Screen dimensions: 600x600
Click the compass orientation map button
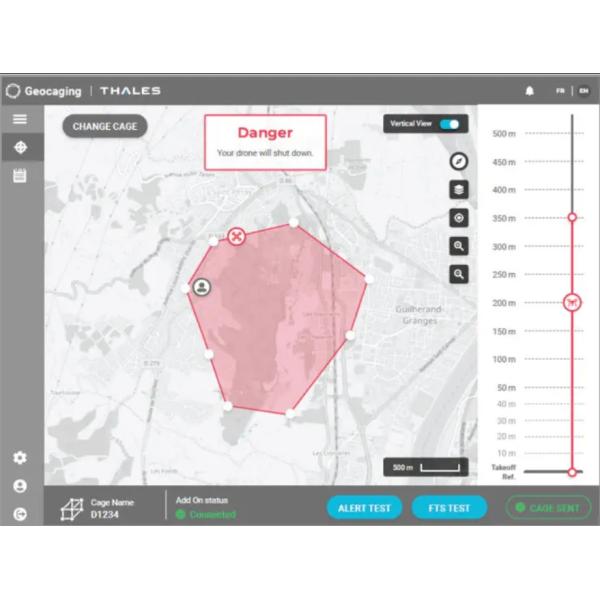click(459, 161)
